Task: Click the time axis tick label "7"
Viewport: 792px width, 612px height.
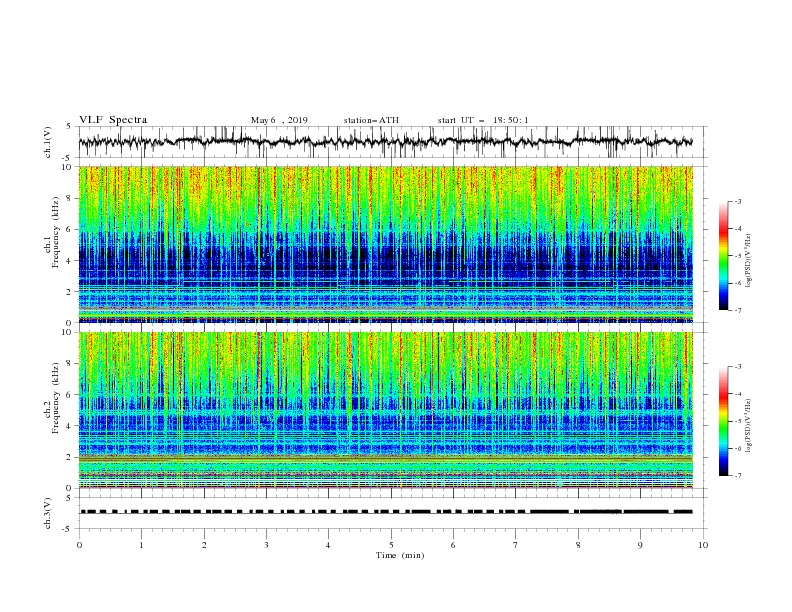Action: click(x=516, y=545)
